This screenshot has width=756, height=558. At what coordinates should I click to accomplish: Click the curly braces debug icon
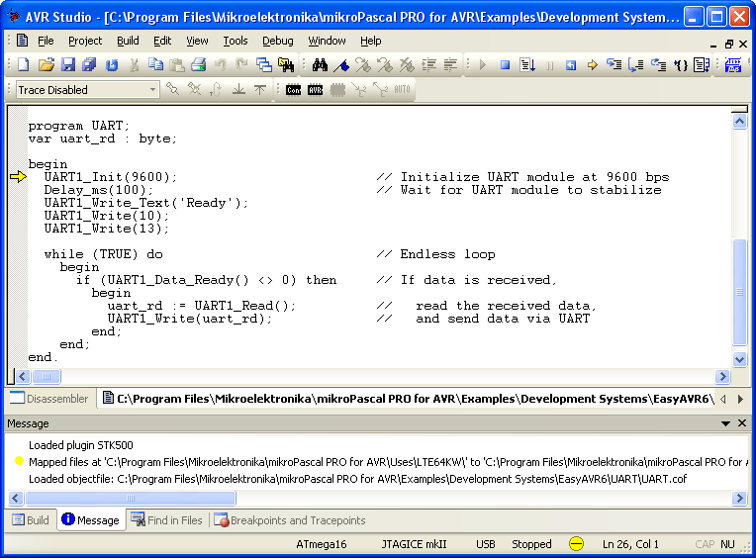(x=681, y=64)
